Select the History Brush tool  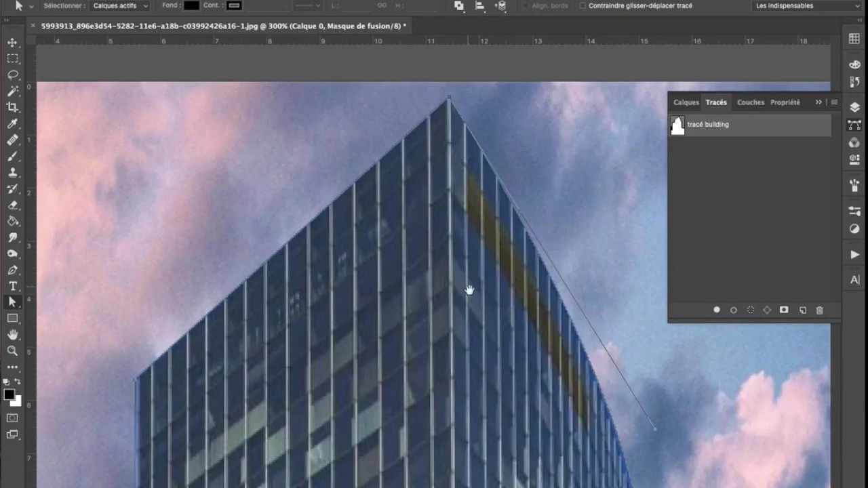[x=12, y=188]
